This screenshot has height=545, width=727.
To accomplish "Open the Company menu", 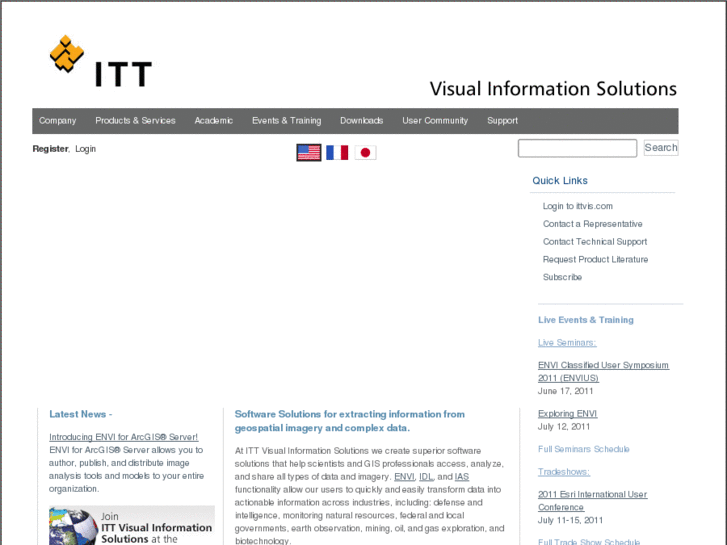I will (57, 121).
